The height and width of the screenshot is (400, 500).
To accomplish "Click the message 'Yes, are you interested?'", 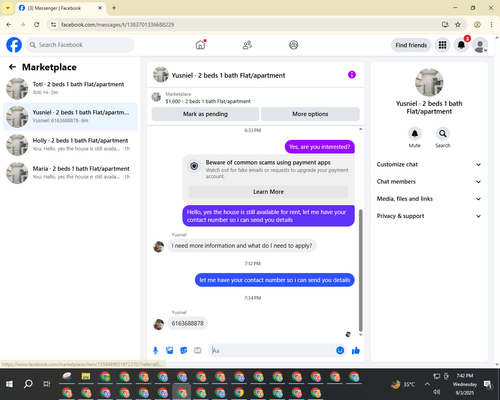I will pyautogui.click(x=319, y=147).
